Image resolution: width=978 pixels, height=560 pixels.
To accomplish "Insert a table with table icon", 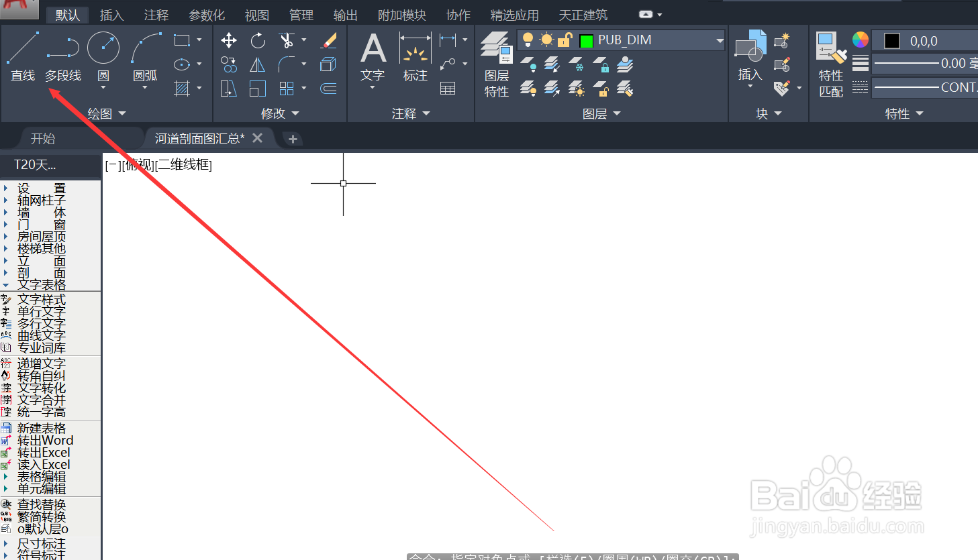I will [448, 89].
